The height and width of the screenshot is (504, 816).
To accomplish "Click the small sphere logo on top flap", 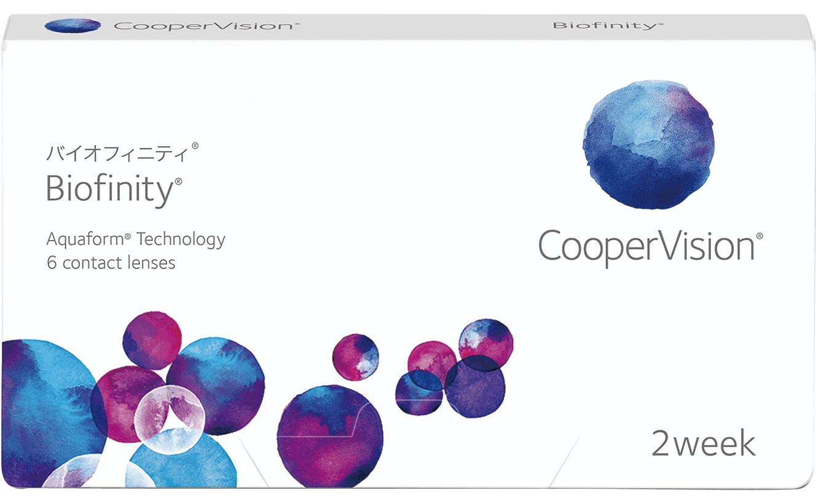I will point(74,26).
